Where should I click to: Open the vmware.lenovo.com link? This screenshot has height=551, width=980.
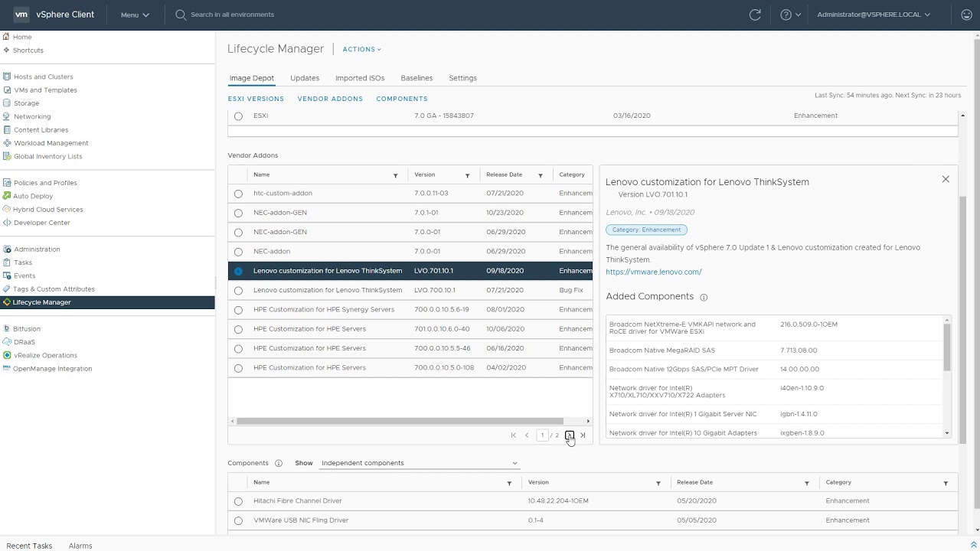coord(653,272)
